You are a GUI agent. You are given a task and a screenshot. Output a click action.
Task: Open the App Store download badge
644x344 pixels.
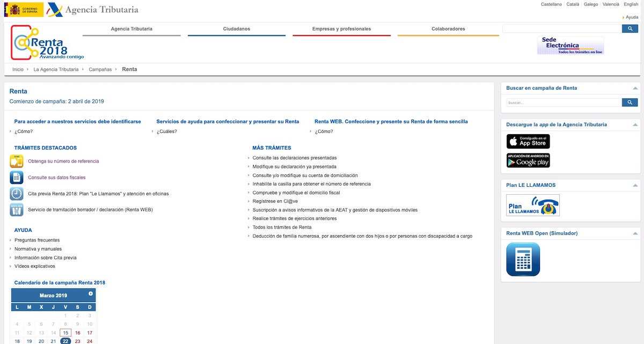click(528, 141)
